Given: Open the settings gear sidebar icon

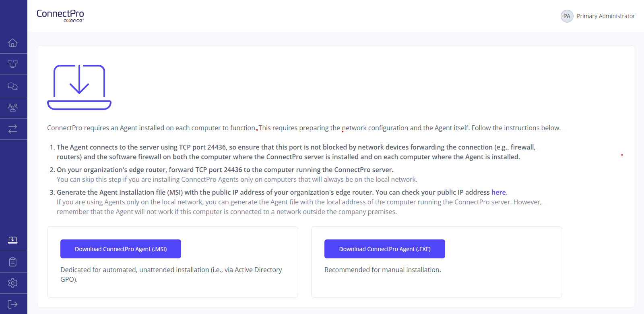Looking at the screenshot, I should (13, 283).
